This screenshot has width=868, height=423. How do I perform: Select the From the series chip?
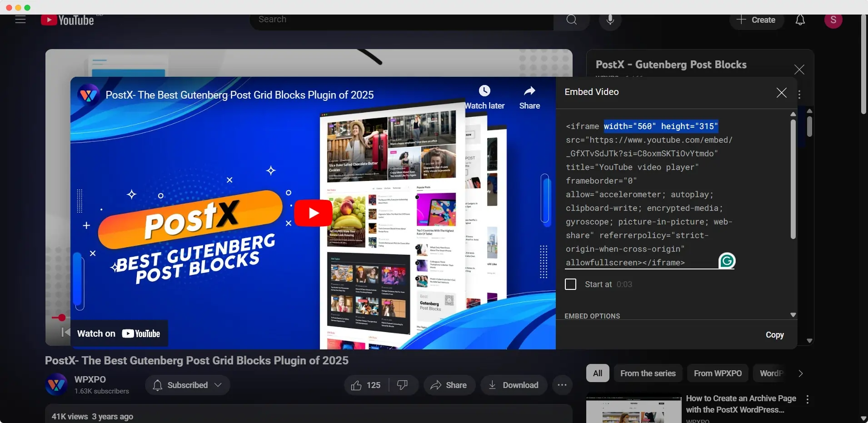click(648, 373)
